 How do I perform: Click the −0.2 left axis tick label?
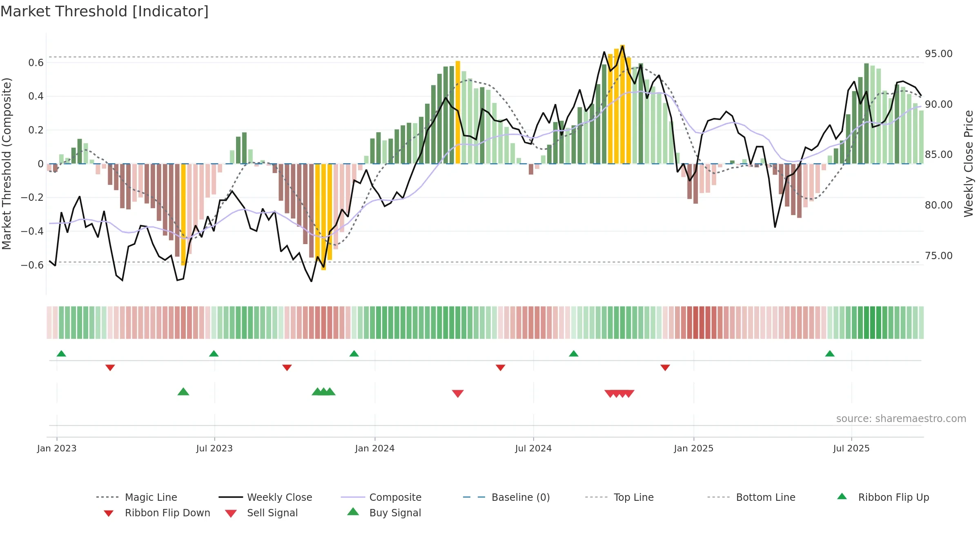click(x=32, y=198)
